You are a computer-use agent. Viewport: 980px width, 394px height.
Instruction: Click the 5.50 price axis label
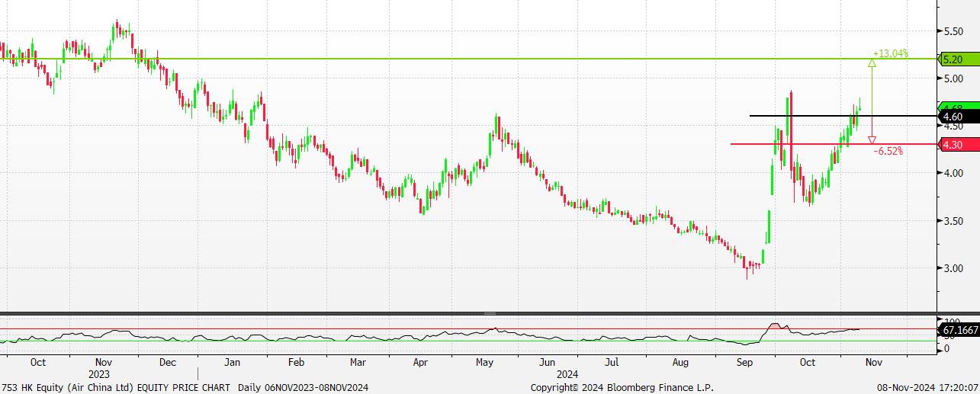(x=954, y=31)
